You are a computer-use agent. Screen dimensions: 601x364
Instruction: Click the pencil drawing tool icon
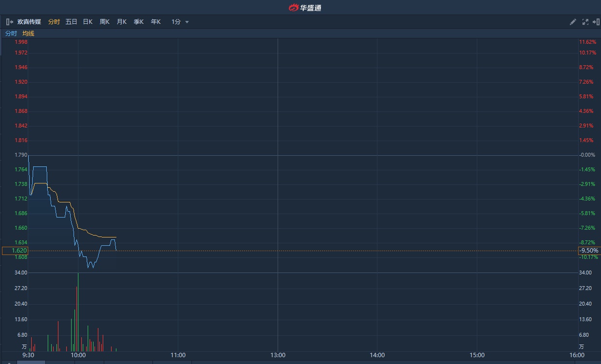[x=573, y=22]
